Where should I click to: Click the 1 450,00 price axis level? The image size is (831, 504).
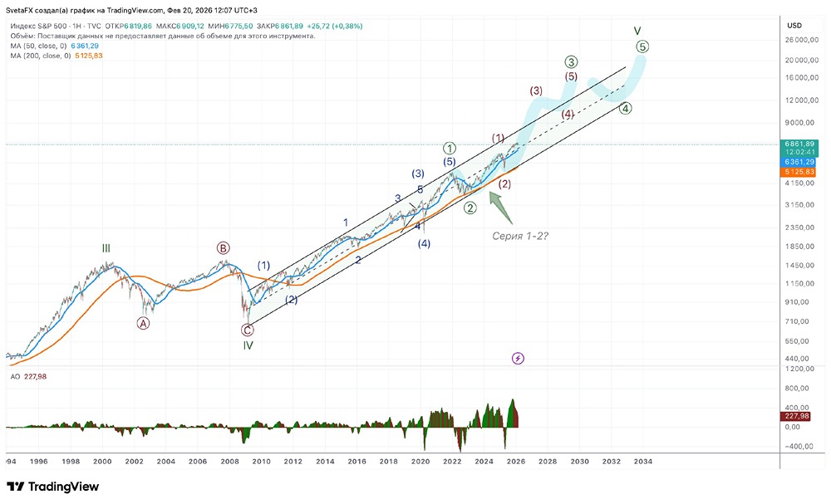799,265
